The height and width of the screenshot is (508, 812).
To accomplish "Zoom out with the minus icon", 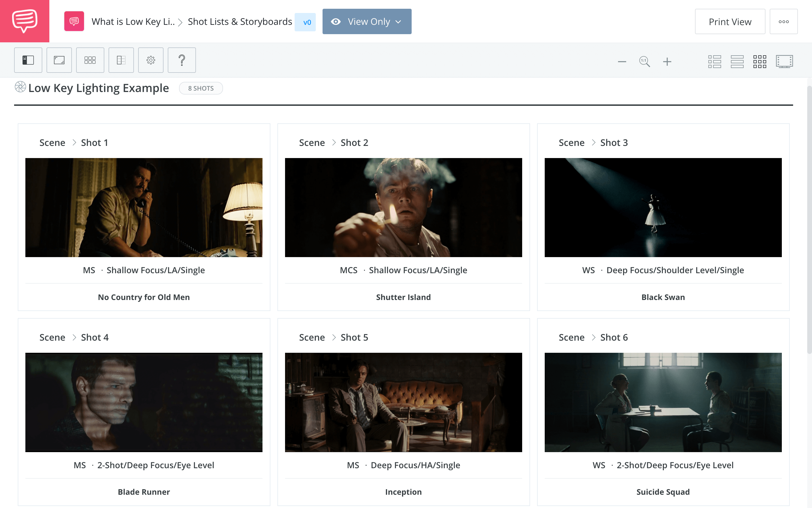I will click(x=622, y=62).
